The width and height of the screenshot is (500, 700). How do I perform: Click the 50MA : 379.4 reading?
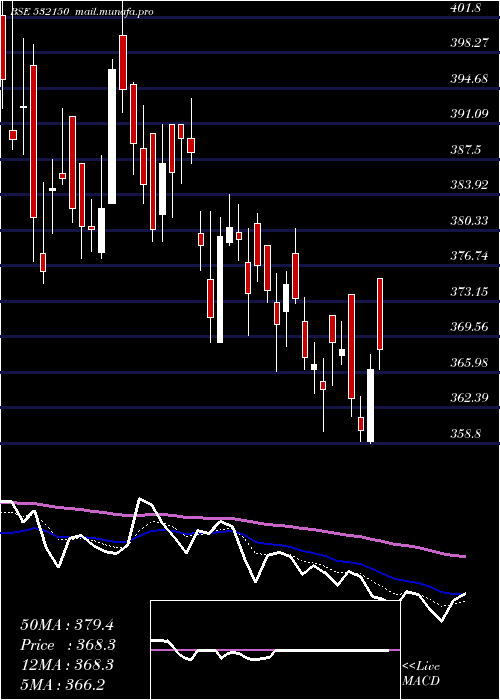tap(67, 624)
